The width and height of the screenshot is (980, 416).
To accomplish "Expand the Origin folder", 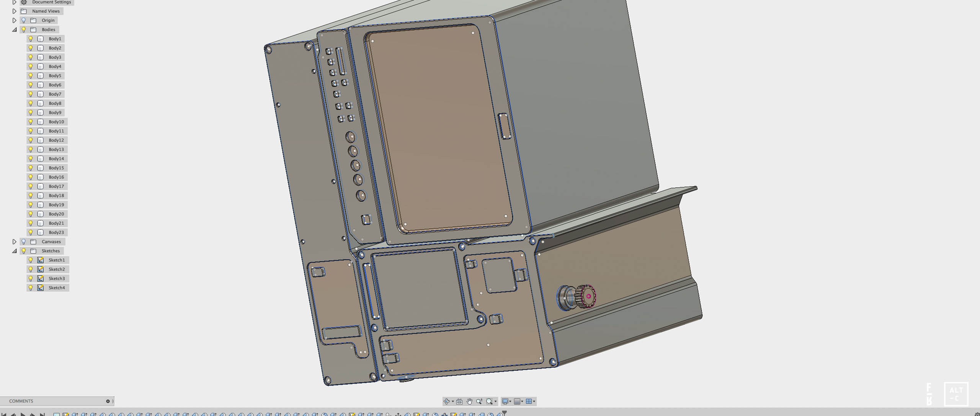I will pos(14,19).
